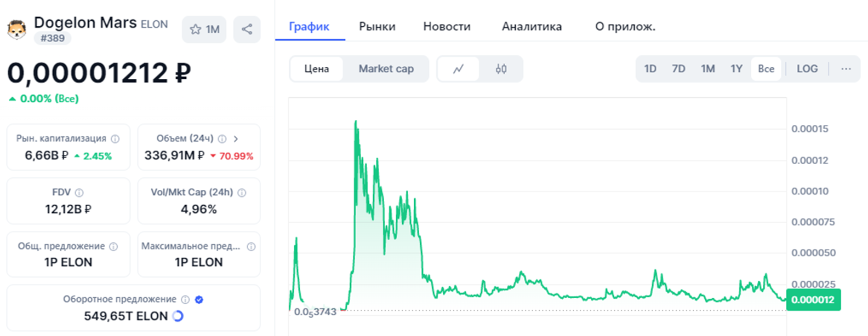The width and height of the screenshot is (868, 336).
Task: Show info icon beside FDV
Action: click(79, 193)
